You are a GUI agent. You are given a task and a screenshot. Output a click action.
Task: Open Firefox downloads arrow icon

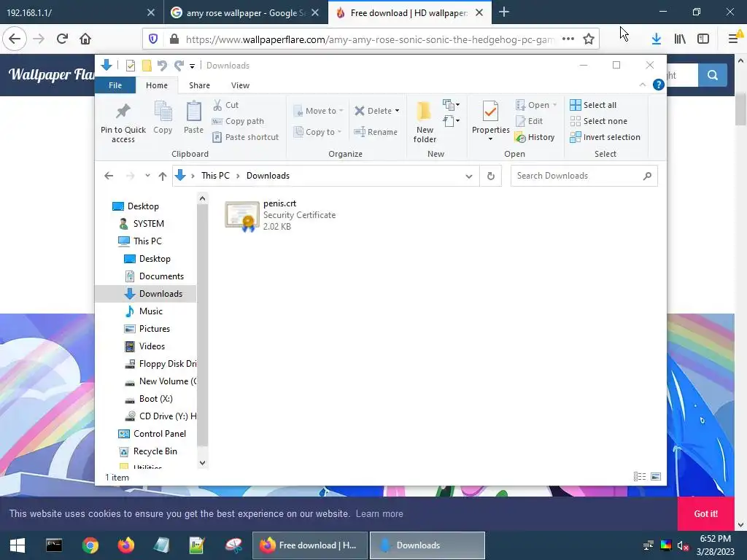tap(656, 39)
